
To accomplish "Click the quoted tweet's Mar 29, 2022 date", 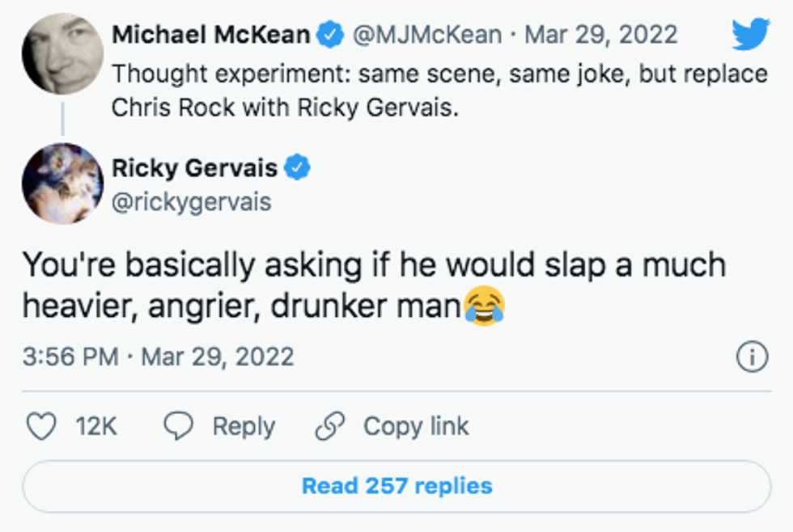I will [600, 35].
